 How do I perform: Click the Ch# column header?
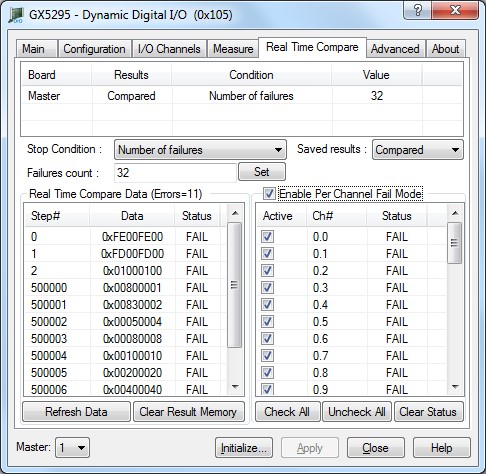tap(336, 216)
